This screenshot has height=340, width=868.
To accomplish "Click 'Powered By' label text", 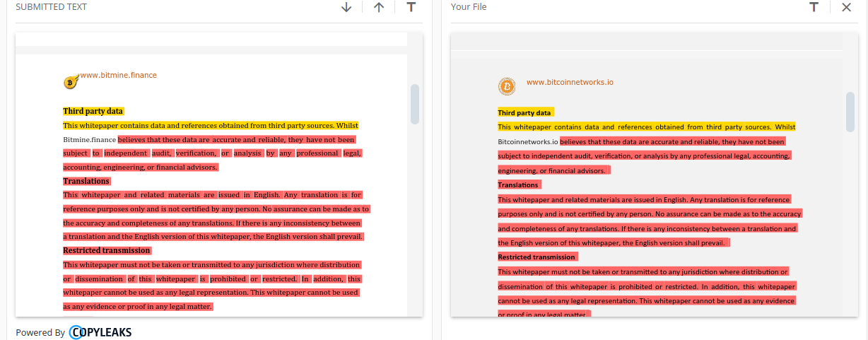I will tap(40, 332).
